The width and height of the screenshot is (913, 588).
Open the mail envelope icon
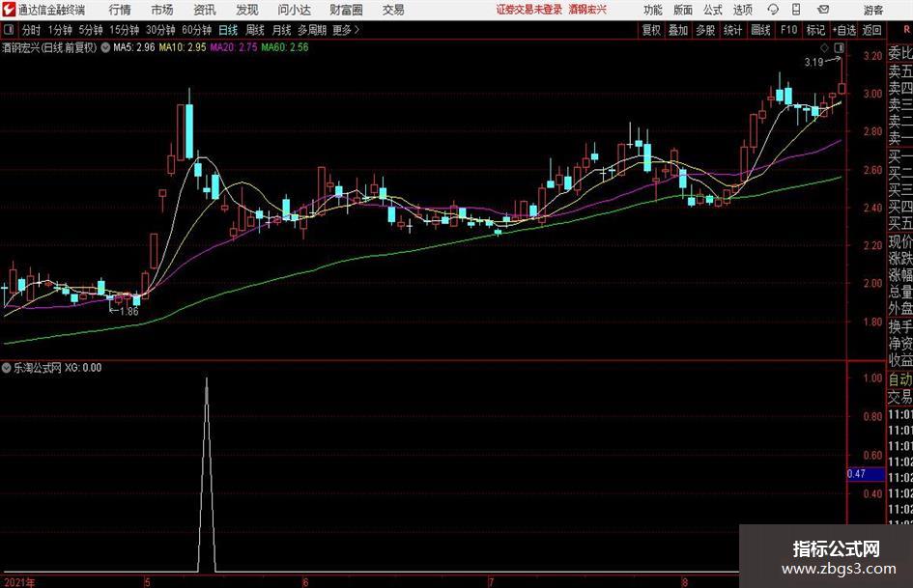[x=823, y=10]
